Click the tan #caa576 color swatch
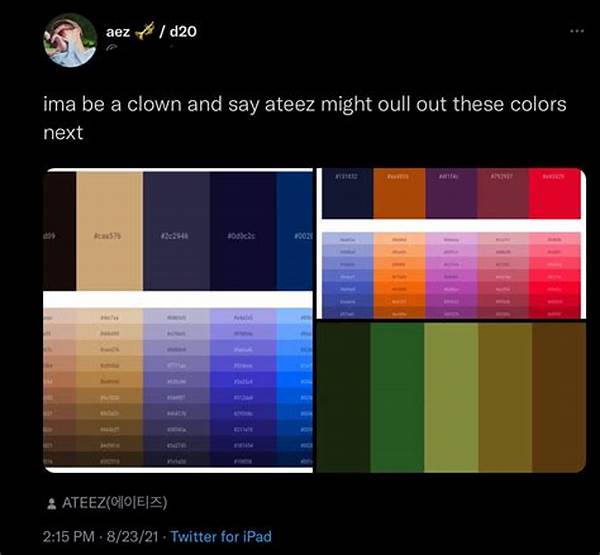 [109, 231]
